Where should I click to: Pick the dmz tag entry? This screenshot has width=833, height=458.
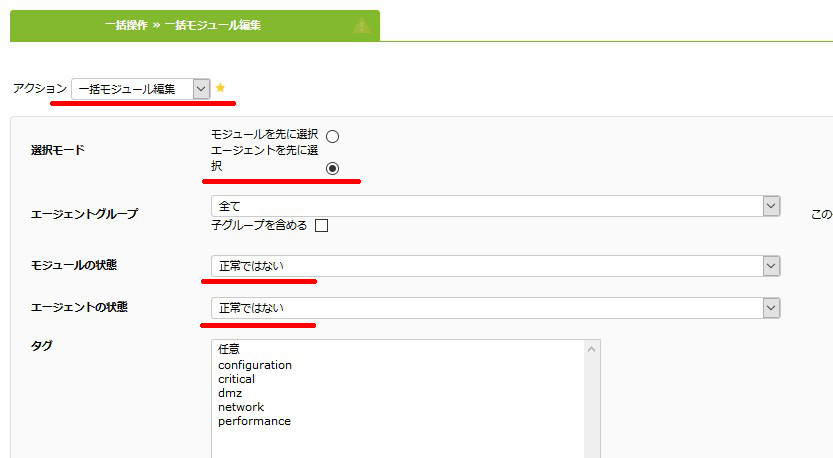[230, 393]
